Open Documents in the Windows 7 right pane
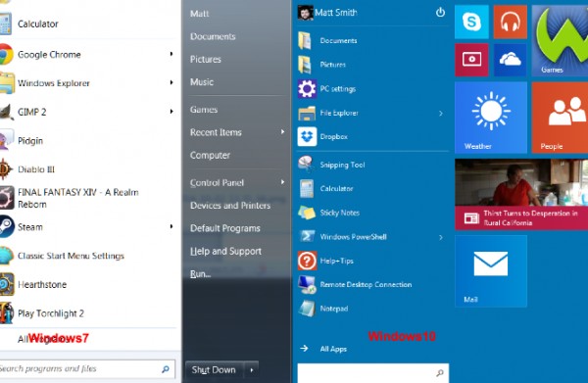Viewport: 588px width, 383px height. pyautogui.click(x=213, y=36)
